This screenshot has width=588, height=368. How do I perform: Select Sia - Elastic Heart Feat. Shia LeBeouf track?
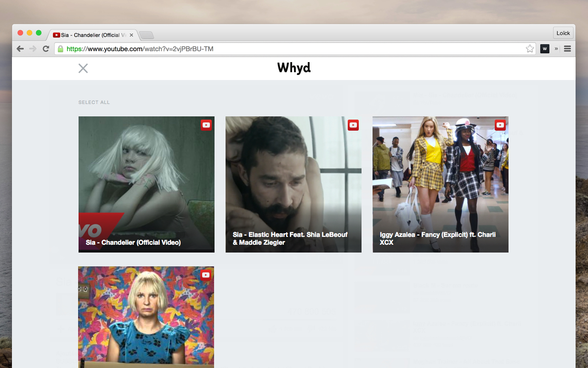click(x=294, y=184)
